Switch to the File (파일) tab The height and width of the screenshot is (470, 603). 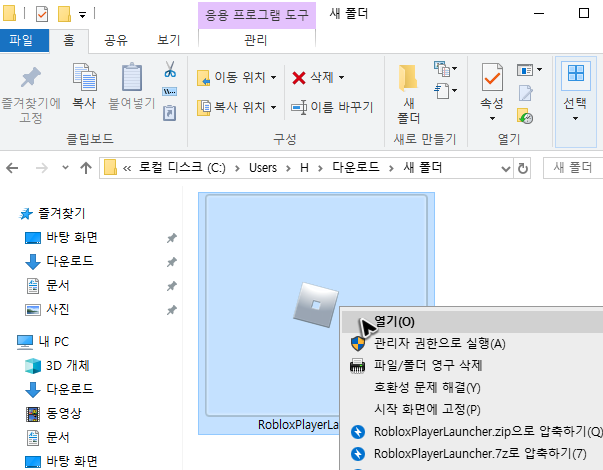point(24,40)
